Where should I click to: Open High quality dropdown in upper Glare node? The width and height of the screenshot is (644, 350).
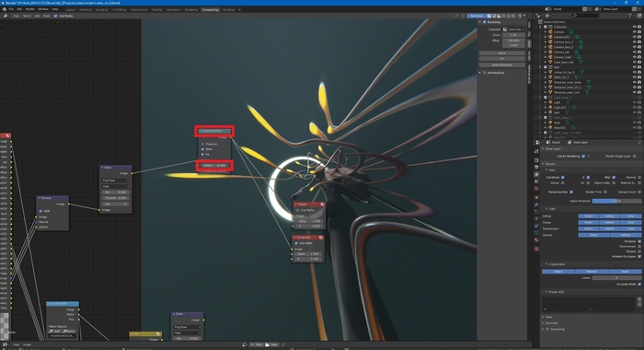point(115,186)
